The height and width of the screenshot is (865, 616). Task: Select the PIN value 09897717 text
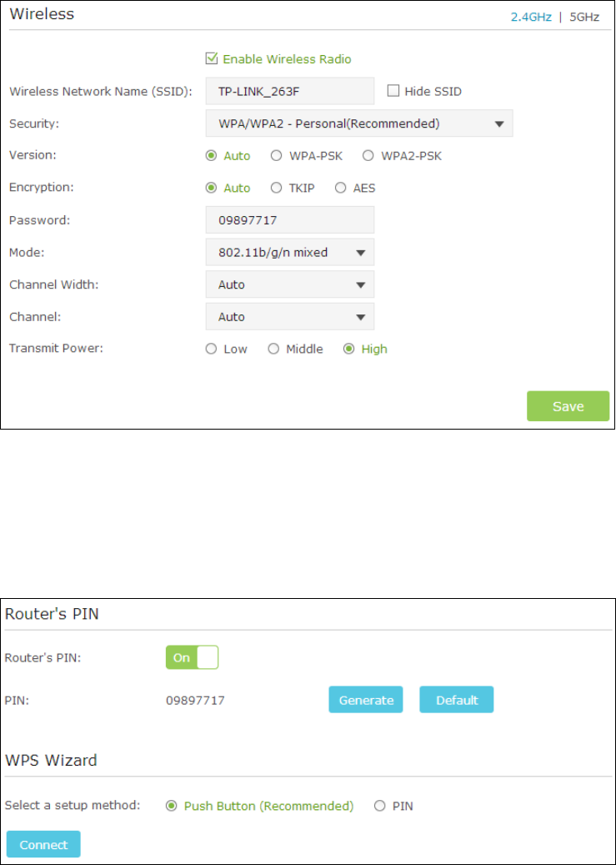coord(195,701)
